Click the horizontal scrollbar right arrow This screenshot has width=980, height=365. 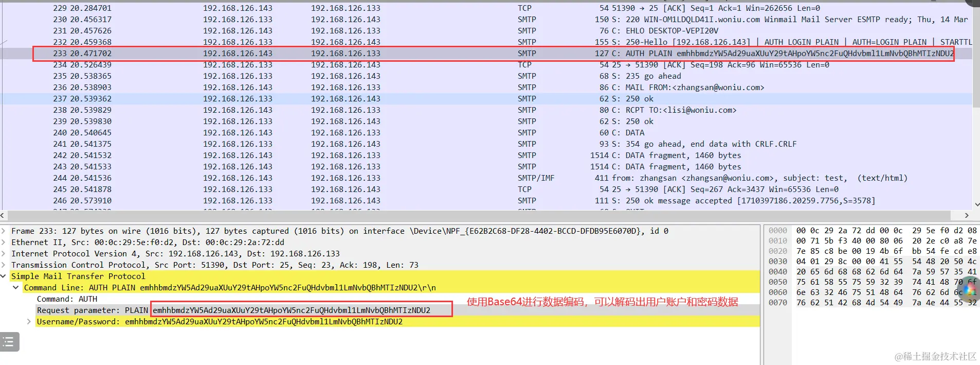(967, 215)
